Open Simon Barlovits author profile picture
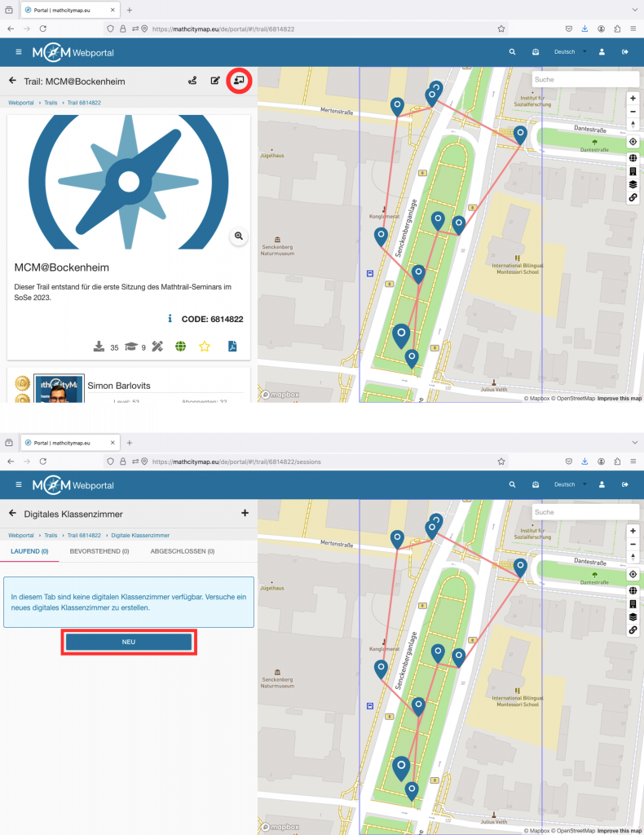Image resolution: width=644 pixels, height=835 pixels. (59, 388)
